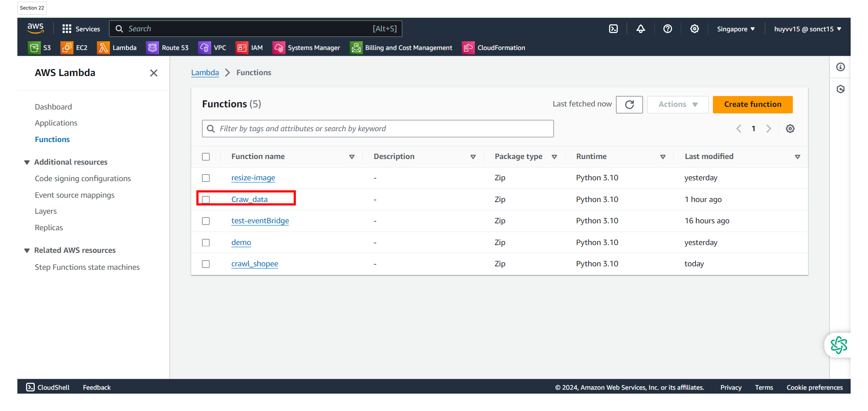The image size is (868, 411).
Task: Close the AWS Lambda side navigation
Action: (x=154, y=73)
